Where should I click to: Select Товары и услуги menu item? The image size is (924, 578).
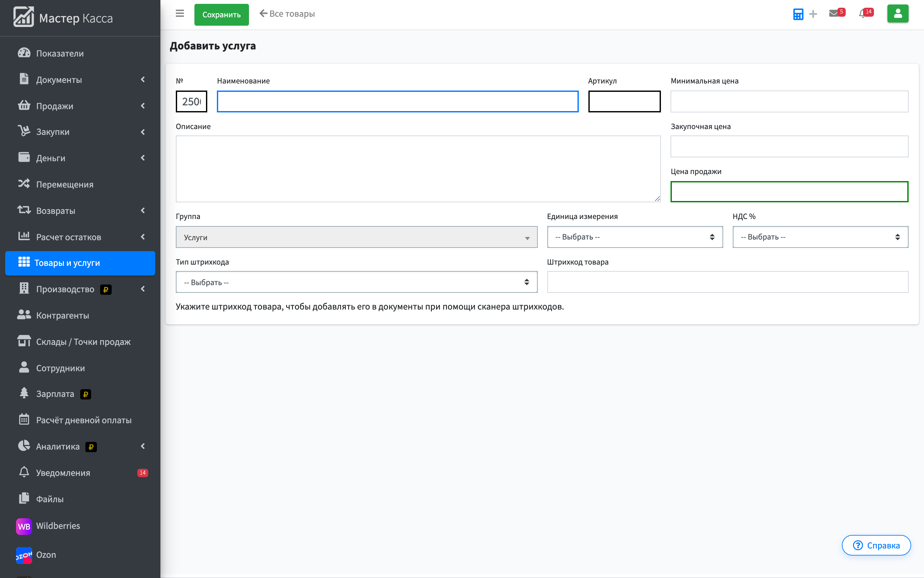pyautogui.click(x=80, y=263)
